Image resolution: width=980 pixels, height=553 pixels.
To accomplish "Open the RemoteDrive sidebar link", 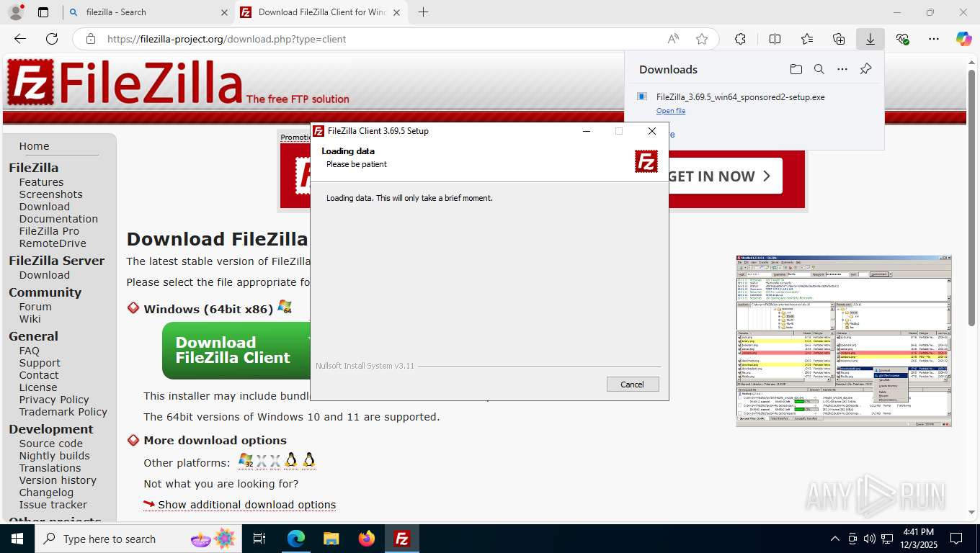I will point(53,243).
